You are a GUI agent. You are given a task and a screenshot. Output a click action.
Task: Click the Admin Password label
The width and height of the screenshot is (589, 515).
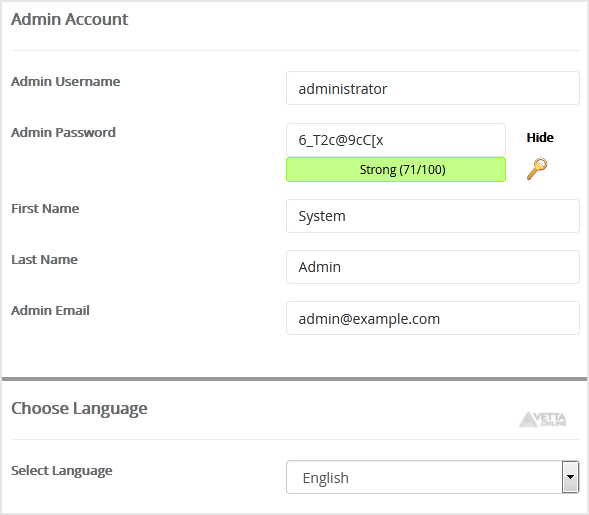(63, 133)
